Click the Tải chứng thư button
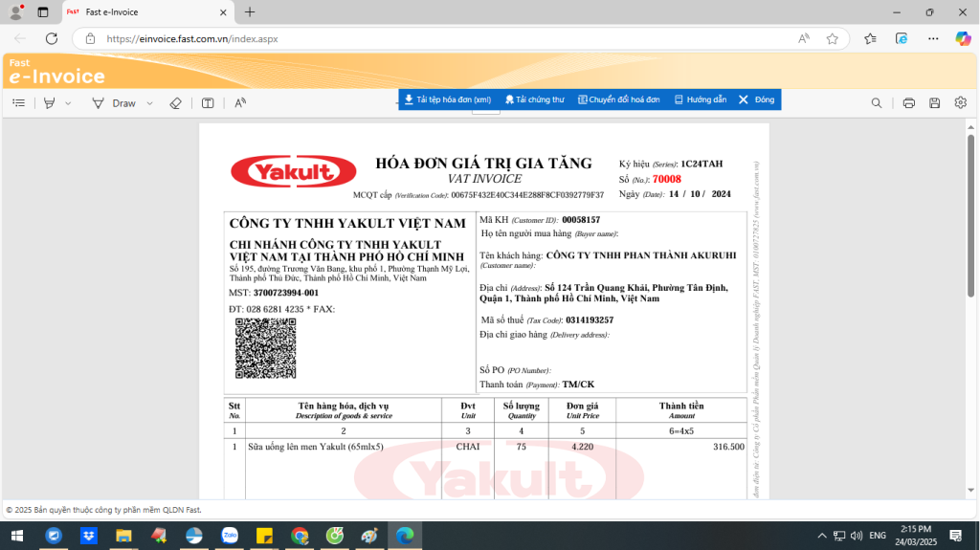Viewport: 980px width, 550px height. 534,99
